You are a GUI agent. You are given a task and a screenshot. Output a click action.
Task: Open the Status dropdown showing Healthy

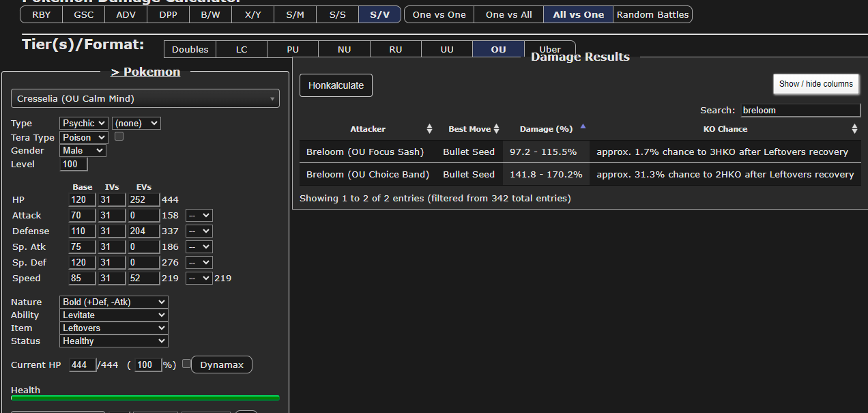point(114,341)
